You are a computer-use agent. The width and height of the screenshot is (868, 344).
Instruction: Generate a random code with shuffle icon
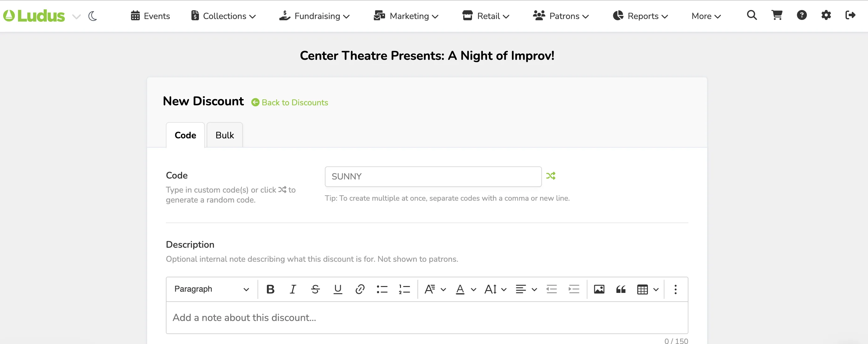coord(551,176)
